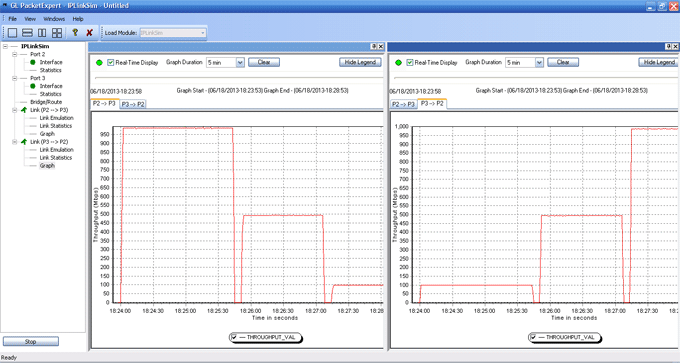Toggle Real Time Display in the right graph
This screenshot has width=680, height=363.
409,62
